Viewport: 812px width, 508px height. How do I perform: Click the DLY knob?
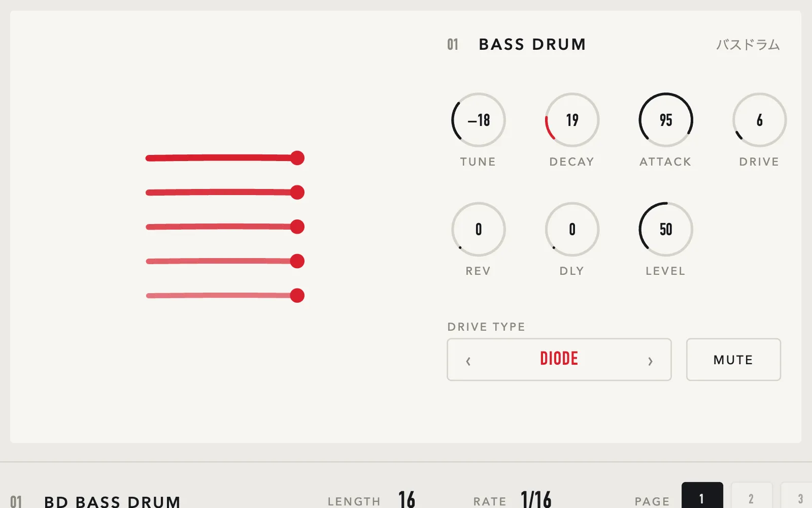click(x=572, y=229)
